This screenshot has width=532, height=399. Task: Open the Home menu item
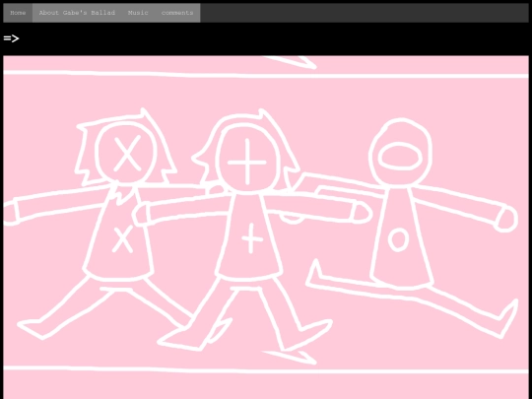tap(18, 13)
